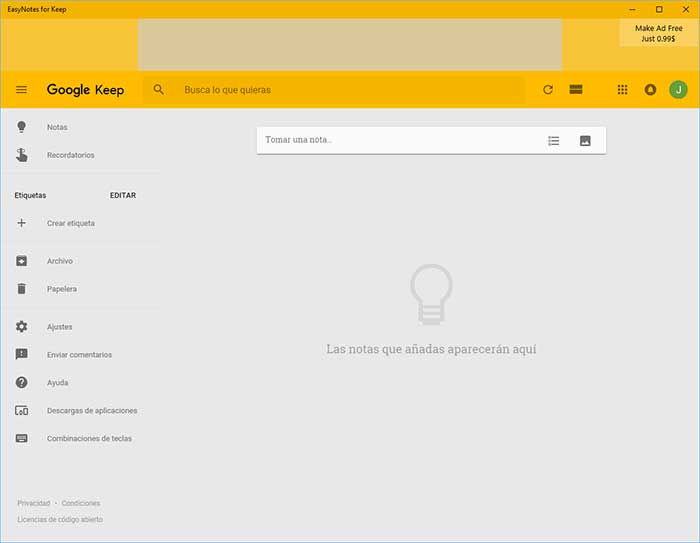Click Make Ad Free Just 0.99$
700x543 pixels.
[658, 33]
